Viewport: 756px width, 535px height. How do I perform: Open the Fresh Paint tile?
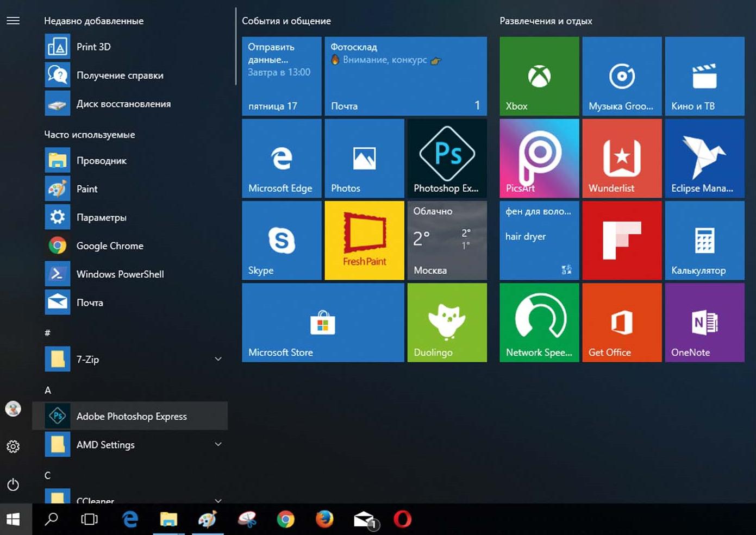[x=364, y=240]
